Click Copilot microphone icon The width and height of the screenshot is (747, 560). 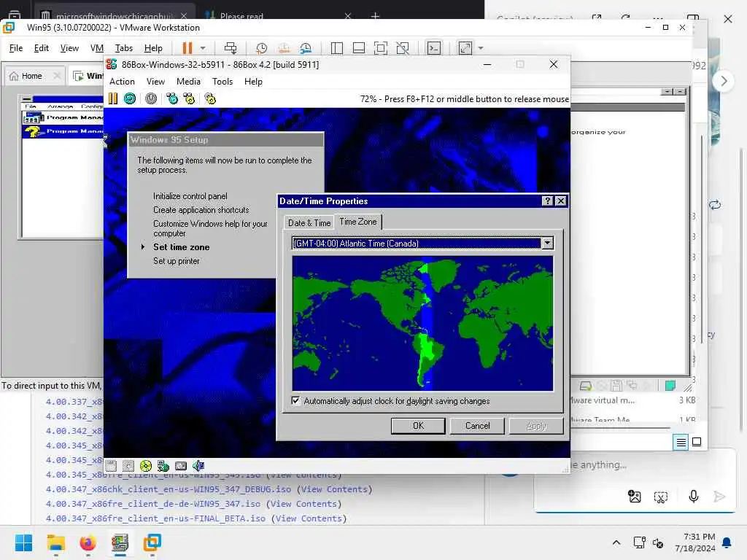(694, 497)
